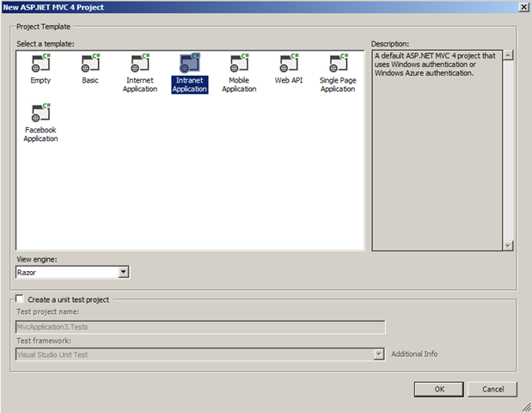Click the Intranet Application template icon

(190, 63)
